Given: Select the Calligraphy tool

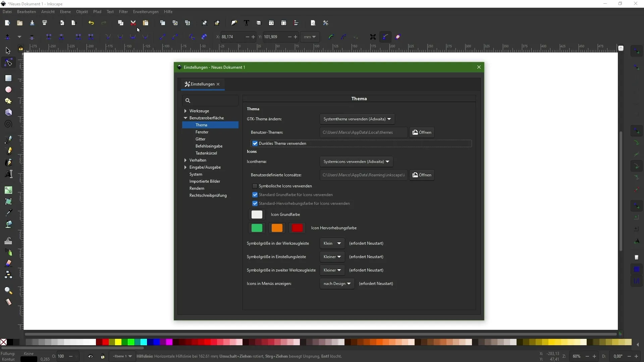Looking at the screenshot, I should coord(8,162).
